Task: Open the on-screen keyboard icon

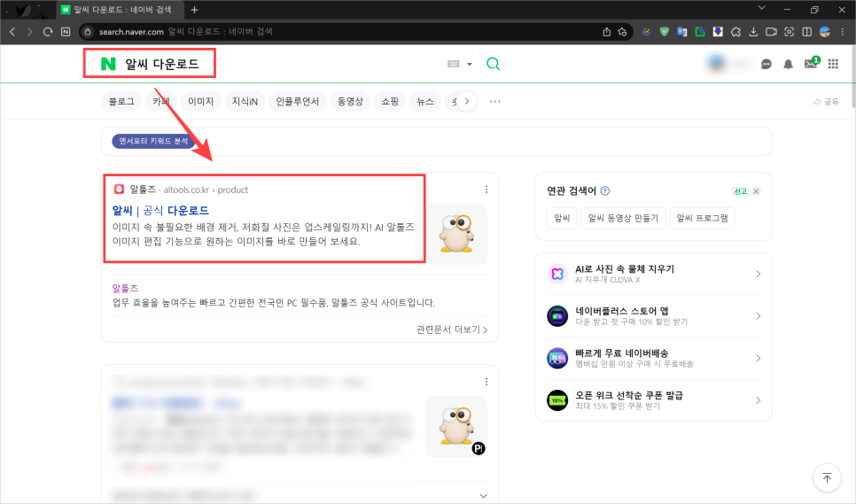Action: pyautogui.click(x=453, y=64)
